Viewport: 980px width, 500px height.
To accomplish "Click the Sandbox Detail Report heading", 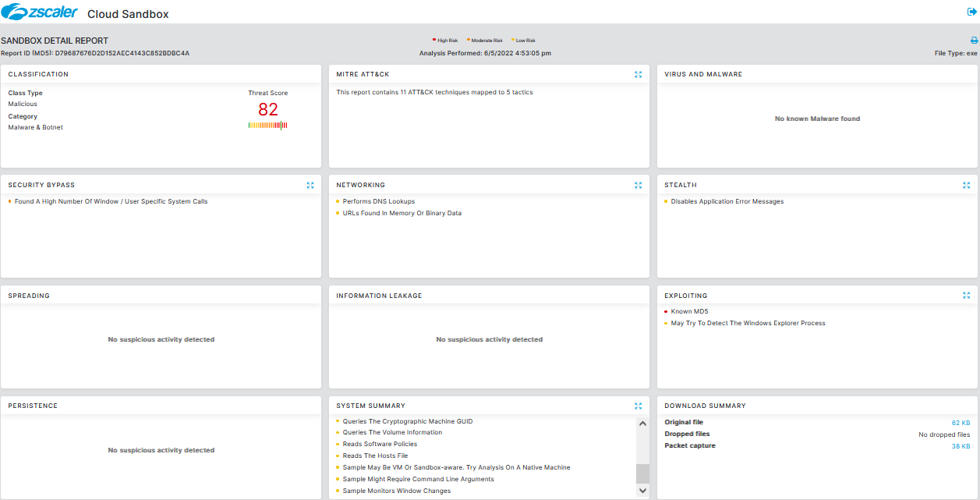I will pos(55,41).
